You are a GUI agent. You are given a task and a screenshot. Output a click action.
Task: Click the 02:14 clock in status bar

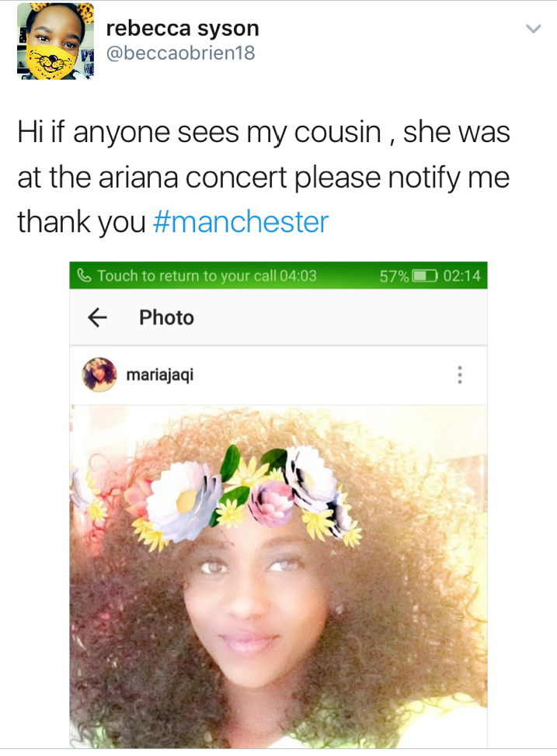point(462,276)
